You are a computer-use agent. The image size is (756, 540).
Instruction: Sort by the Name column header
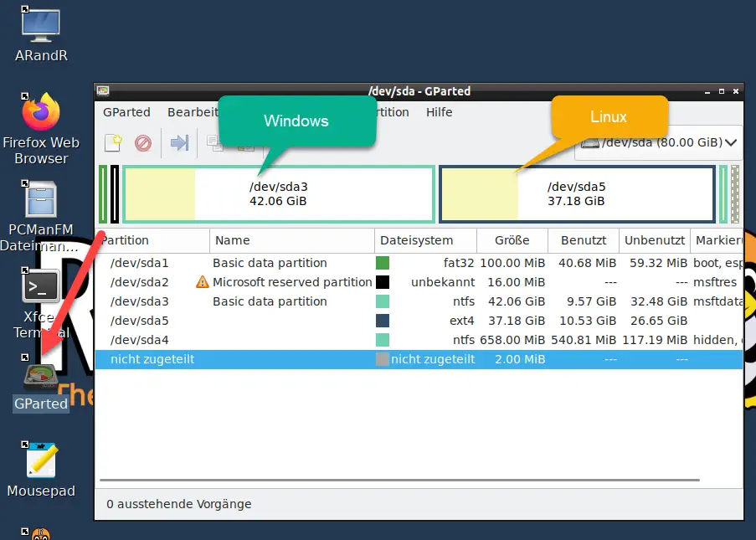click(292, 240)
